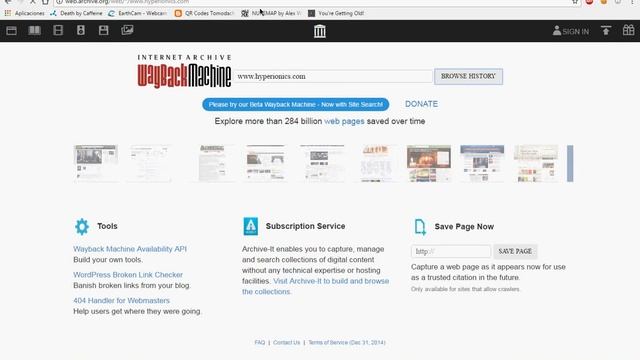The image size is (640, 360).
Task: Open the Contact Us footer link
Action: click(x=287, y=342)
